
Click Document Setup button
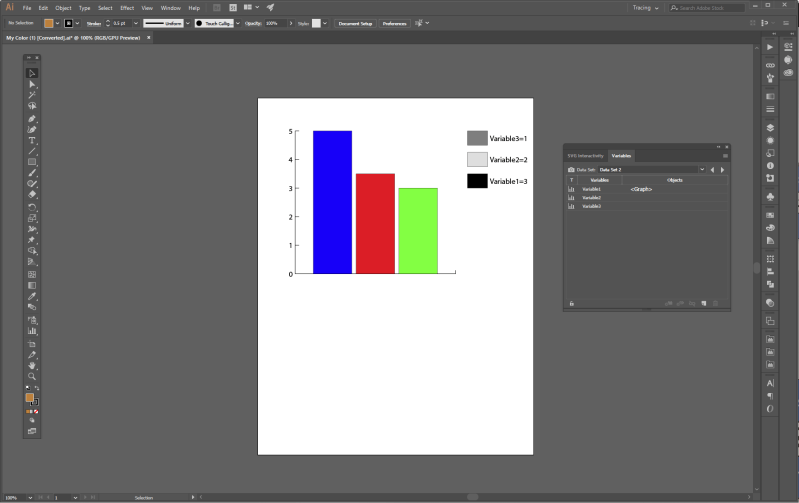(355, 23)
